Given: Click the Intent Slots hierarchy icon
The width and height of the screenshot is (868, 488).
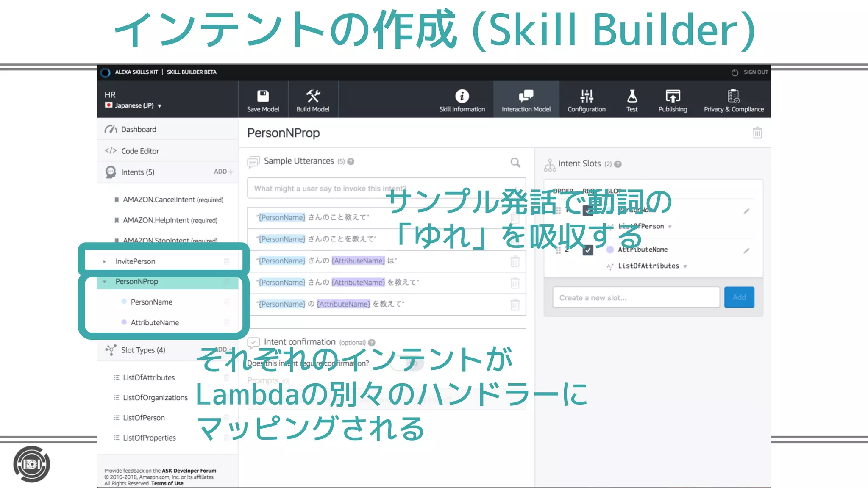Looking at the screenshot, I should (550, 165).
